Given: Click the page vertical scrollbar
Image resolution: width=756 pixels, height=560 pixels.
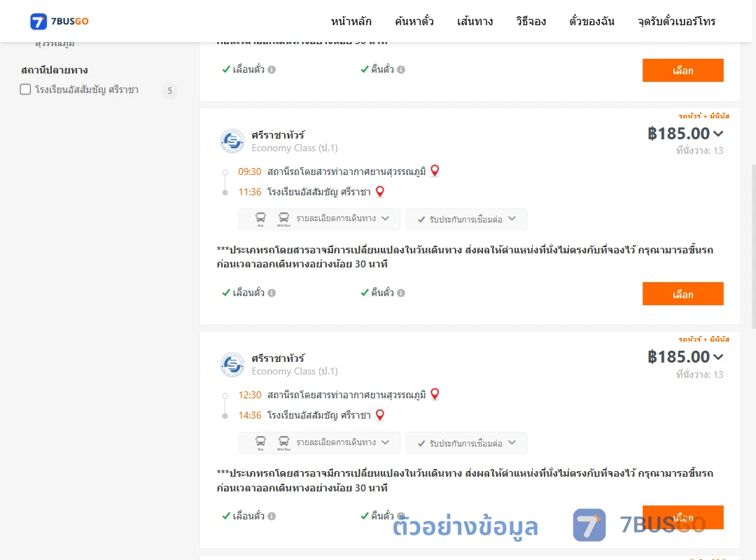Looking at the screenshot, I should point(754,246).
